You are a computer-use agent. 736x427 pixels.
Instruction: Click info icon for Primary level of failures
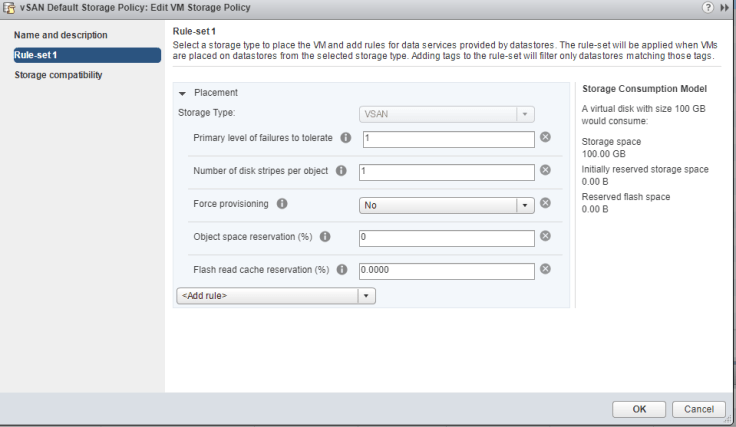point(346,138)
